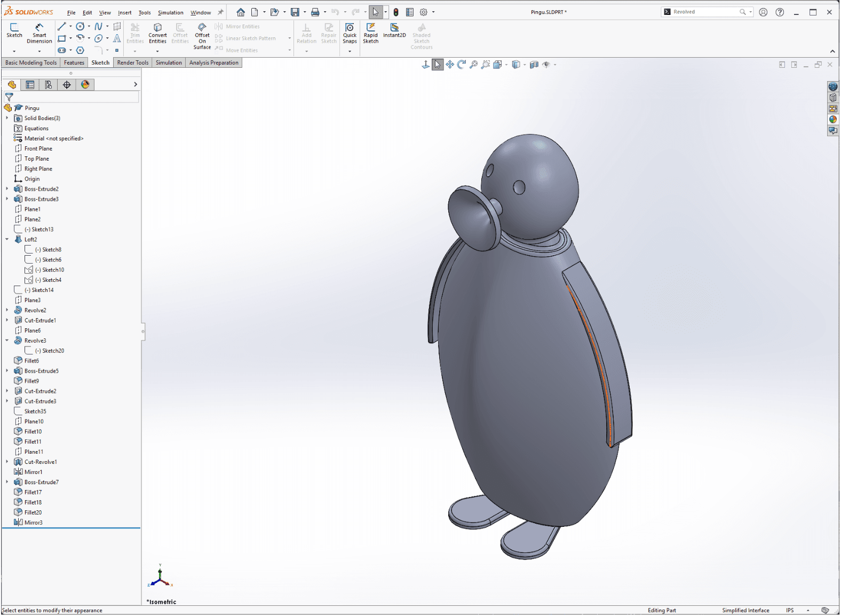Toggle Rapid Sketch mode

[370, 33]
